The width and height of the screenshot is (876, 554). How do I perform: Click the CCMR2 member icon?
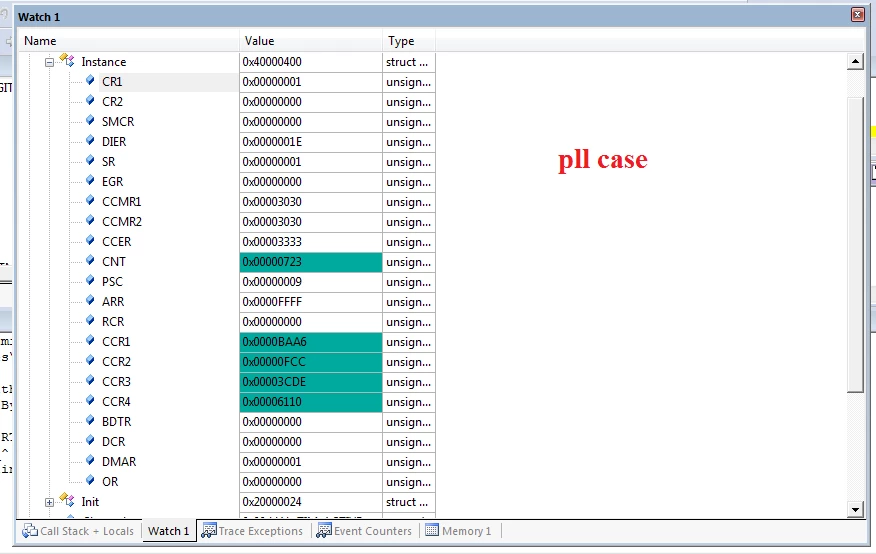[90, 220]
